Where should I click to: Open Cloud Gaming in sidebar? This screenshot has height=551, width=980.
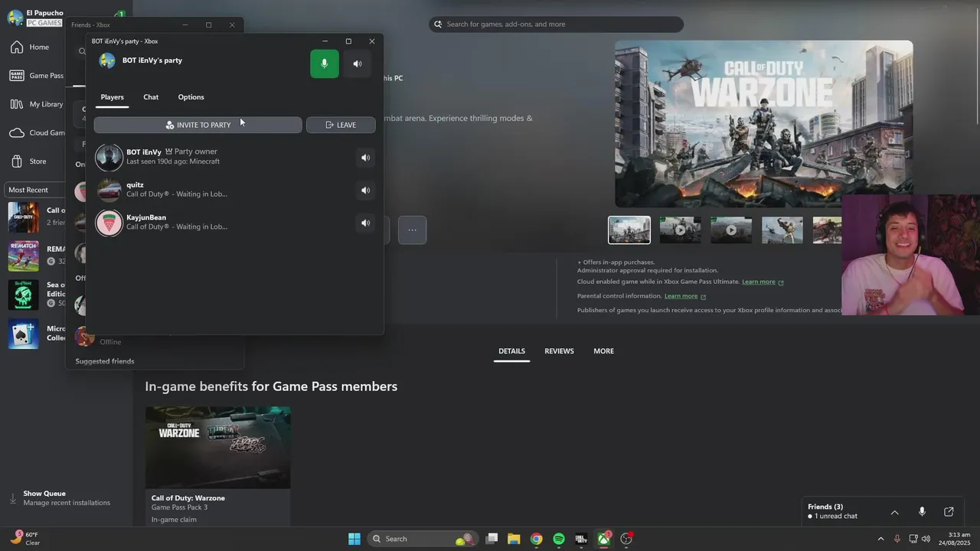click(37, 132)
